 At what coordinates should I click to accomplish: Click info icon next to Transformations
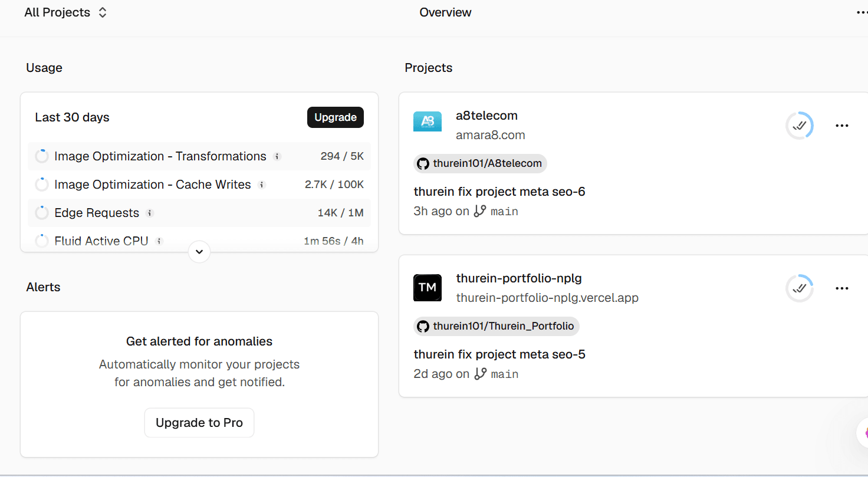coord(277,157)
